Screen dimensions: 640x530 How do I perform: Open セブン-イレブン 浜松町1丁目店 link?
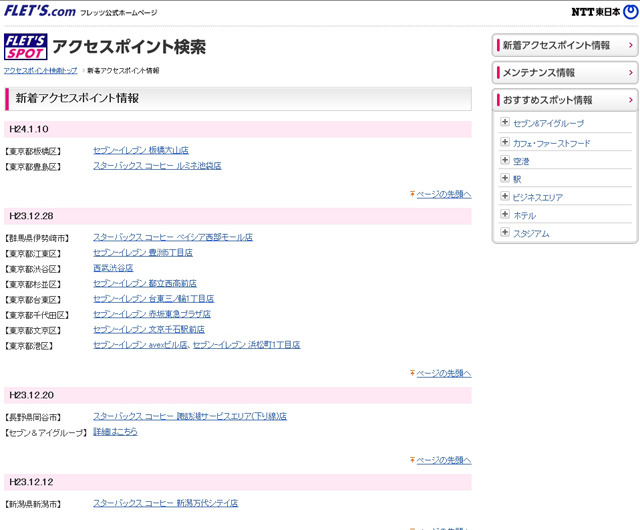click(247, 345)
